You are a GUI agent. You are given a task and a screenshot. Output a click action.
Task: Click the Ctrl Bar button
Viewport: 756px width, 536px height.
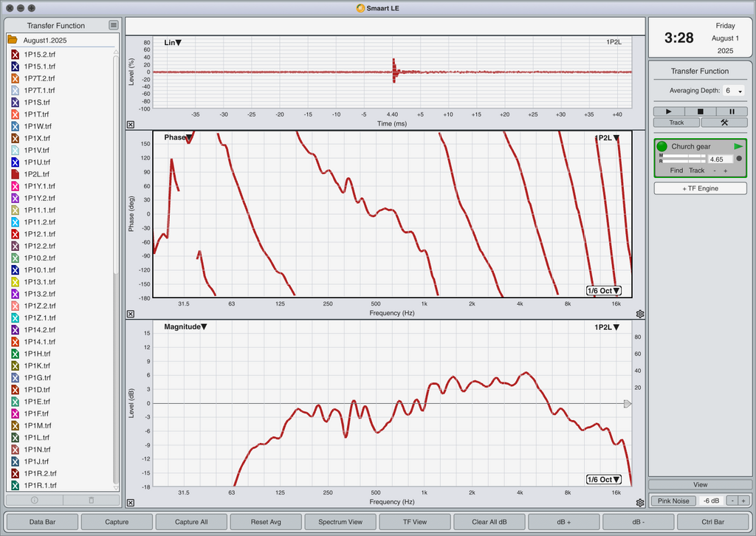tap(712, 521)
